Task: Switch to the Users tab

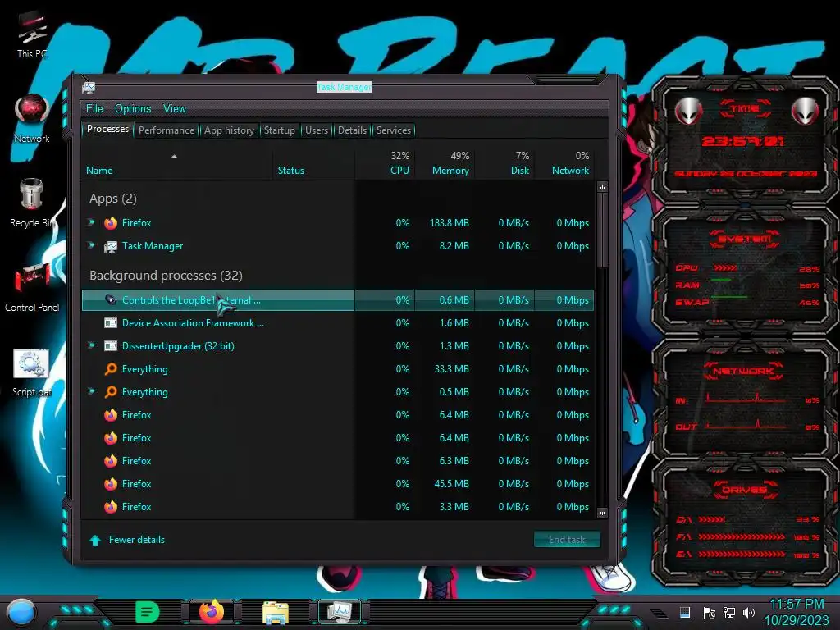Action: (317, 130)
